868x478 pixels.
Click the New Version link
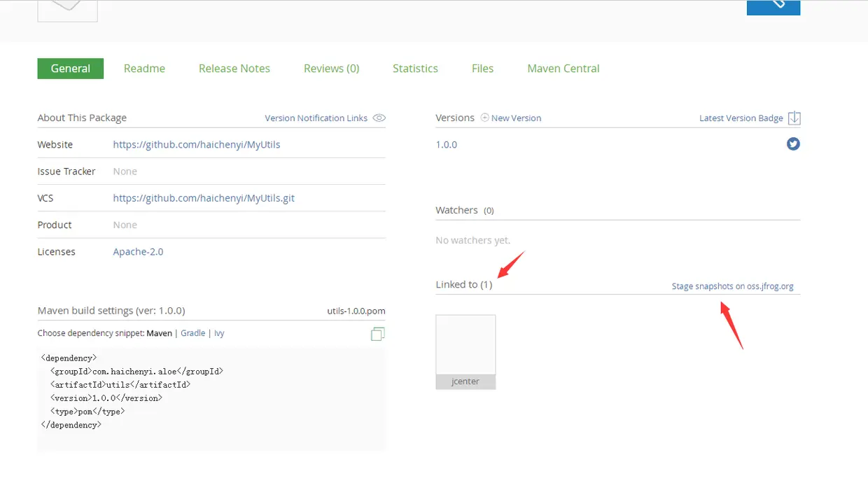click(517, 118)
